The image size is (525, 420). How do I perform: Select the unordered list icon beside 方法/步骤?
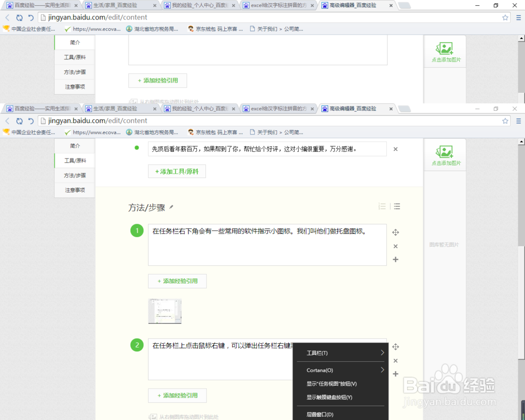(397, 206)
